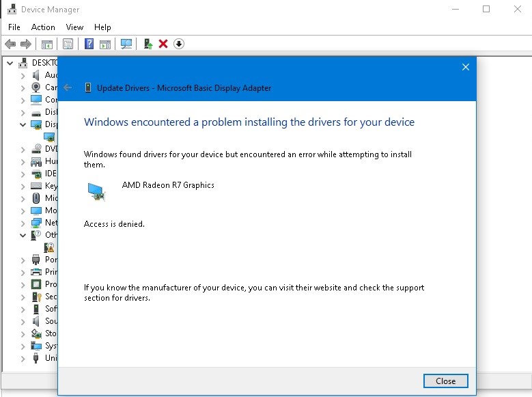
Task: Maximize the Device Manager window
Action: point(486,9)
